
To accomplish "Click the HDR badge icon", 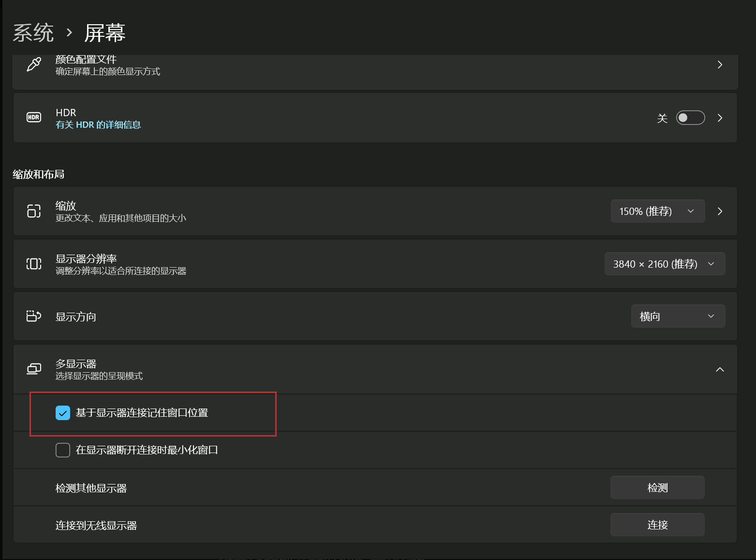I will tap(34, 118).
